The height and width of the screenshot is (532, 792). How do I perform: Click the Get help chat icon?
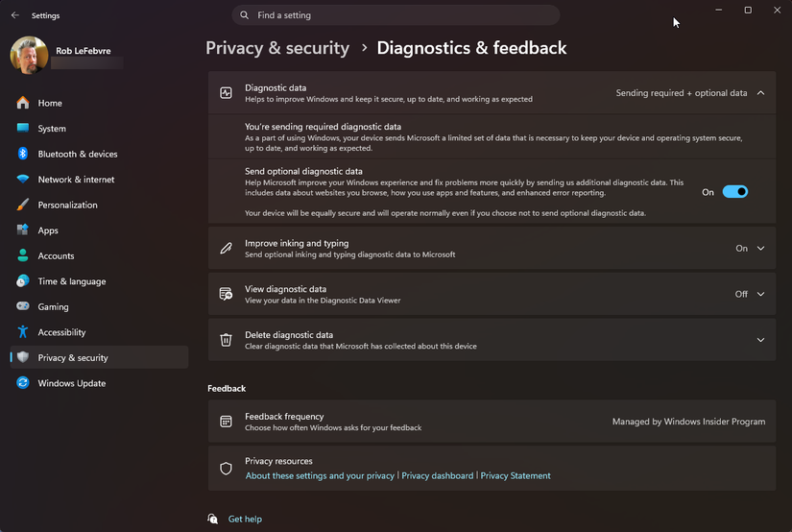click(x=213, y=519)
